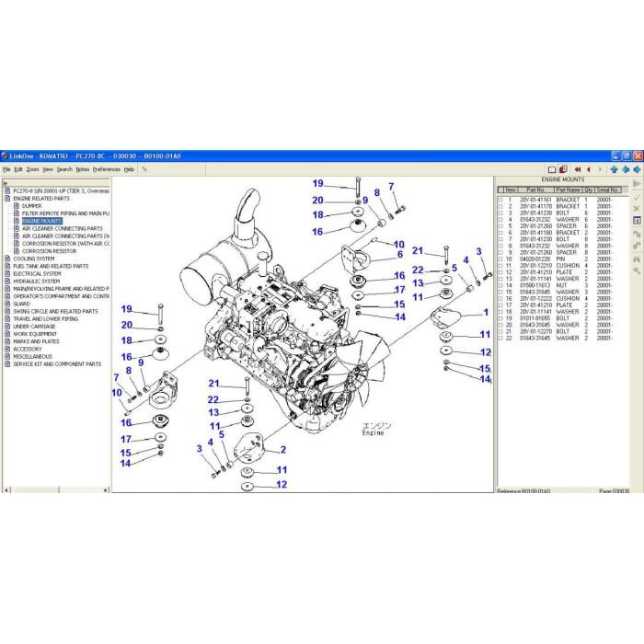
Task: Click the blue table list icon in sidebar
Action: click(x=637, y=221)
